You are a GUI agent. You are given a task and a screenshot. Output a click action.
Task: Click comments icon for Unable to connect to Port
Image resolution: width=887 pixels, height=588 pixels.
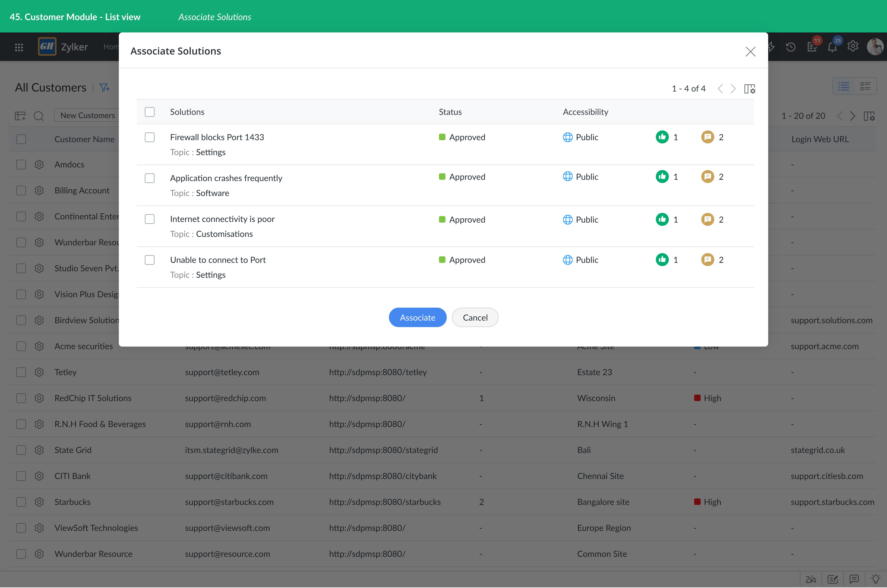(708, 259)
